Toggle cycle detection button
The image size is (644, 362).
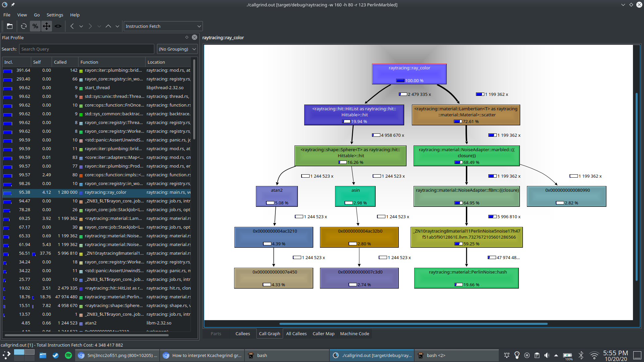click(58, 26)
